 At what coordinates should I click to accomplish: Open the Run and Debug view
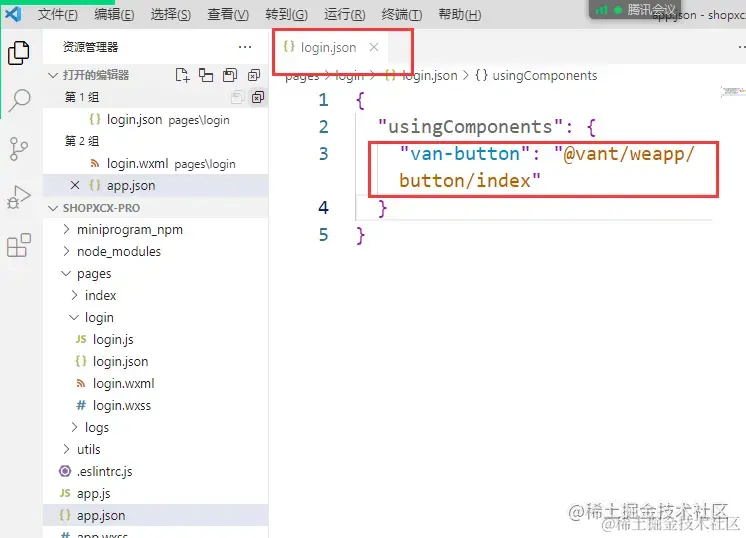click(19, 197)
